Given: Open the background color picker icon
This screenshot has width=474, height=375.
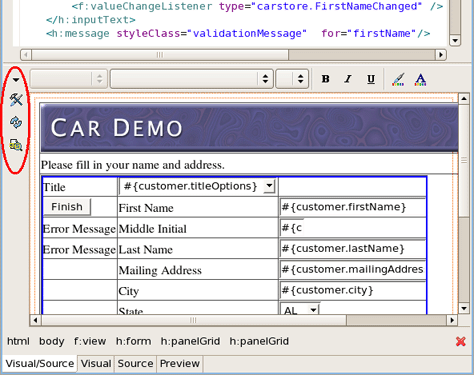Looking at the screenshot, I should [x=398, y=79].
